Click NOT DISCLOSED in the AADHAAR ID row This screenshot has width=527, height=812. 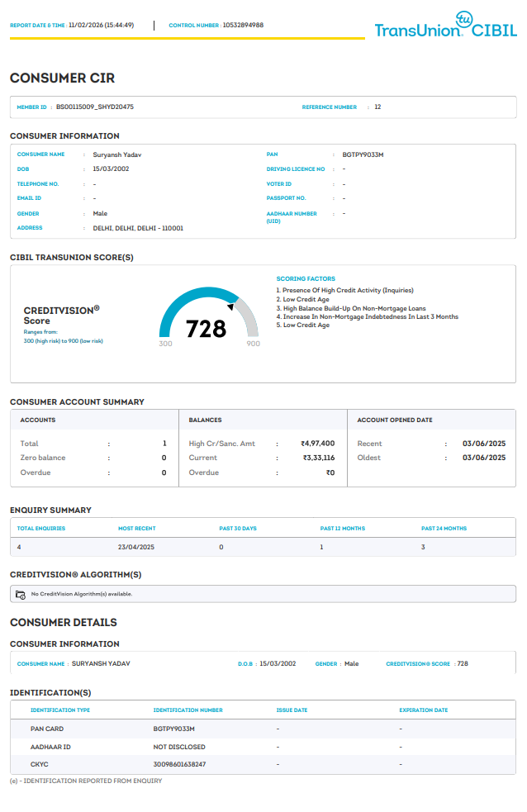click(179, 747)
